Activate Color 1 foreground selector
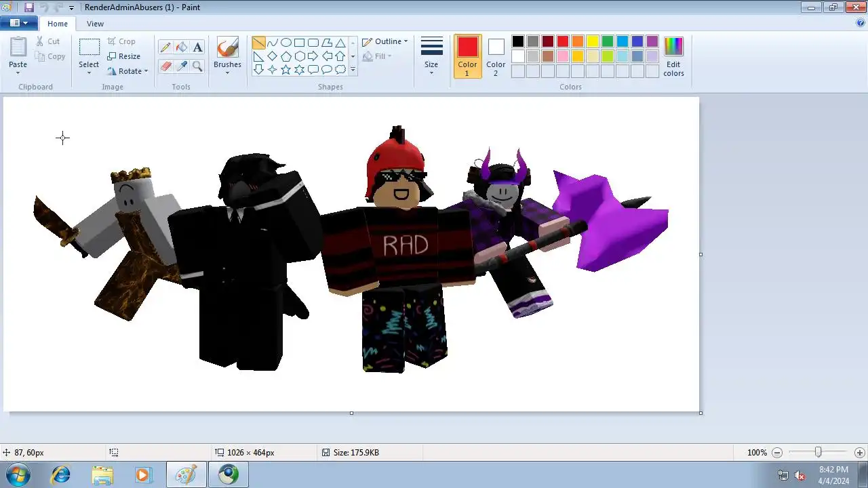Screen dimensions: 868x488 (467, 56)
